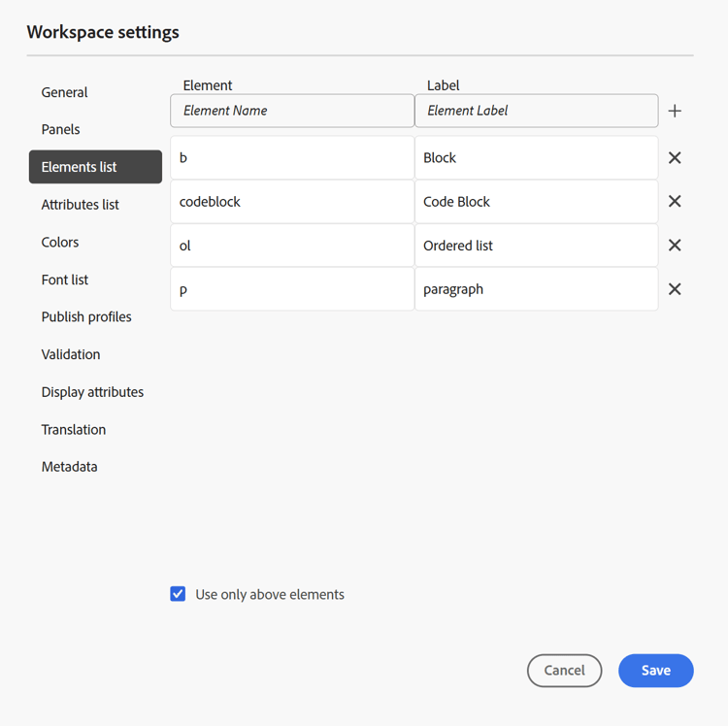Delete the codeblock element row

point(675,202)
